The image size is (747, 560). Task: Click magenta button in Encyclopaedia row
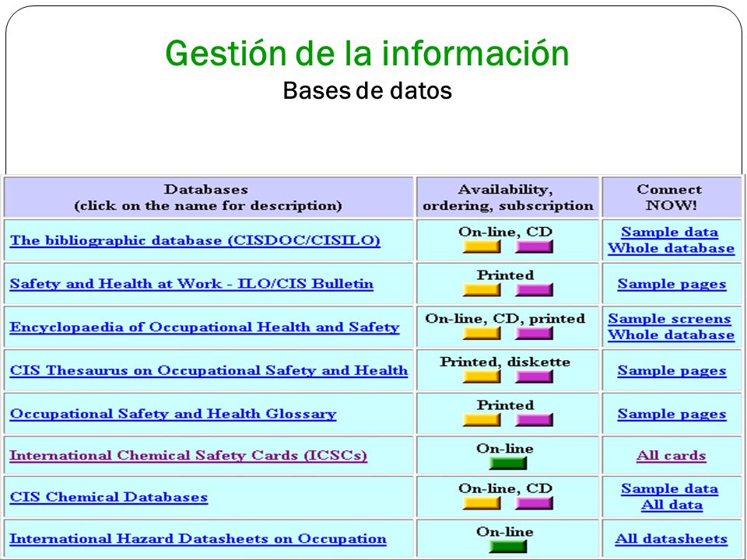click(x=534, y=333)
